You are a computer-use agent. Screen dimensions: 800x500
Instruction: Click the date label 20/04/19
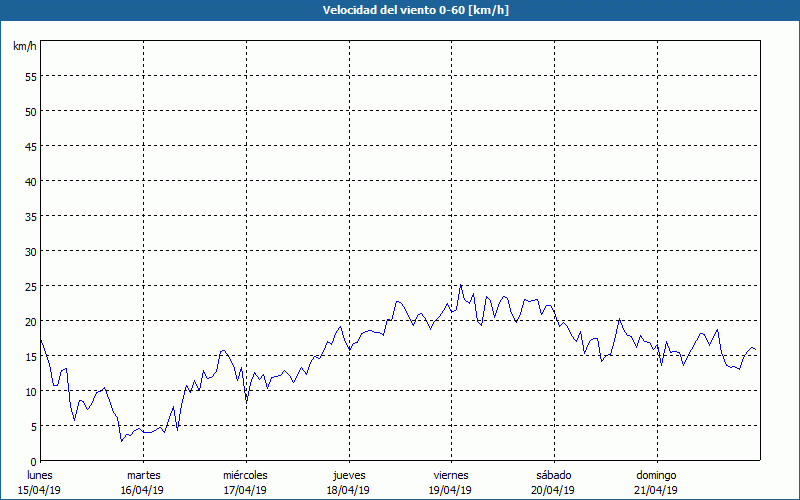click(x=553, y=490)
